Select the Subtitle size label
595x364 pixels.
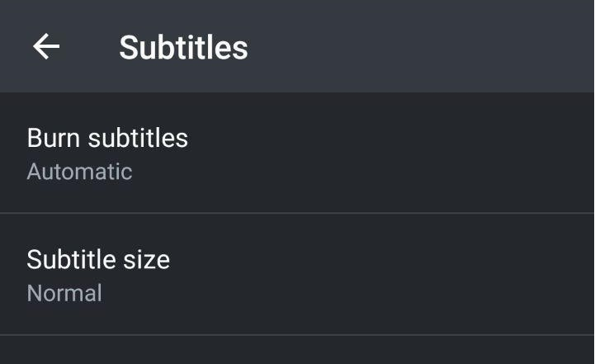tap(98, 259)
